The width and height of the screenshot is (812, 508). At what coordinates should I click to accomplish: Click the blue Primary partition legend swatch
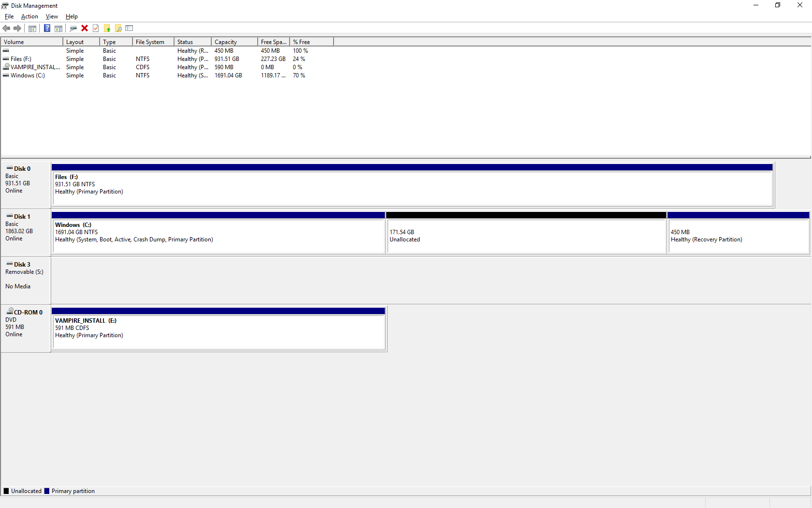pos(47,491)
